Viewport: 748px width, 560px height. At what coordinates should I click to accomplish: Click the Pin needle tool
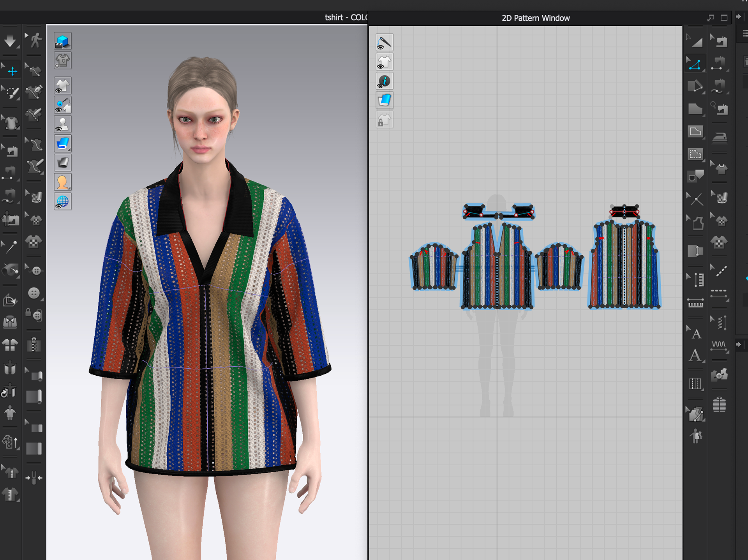[10, 246]
